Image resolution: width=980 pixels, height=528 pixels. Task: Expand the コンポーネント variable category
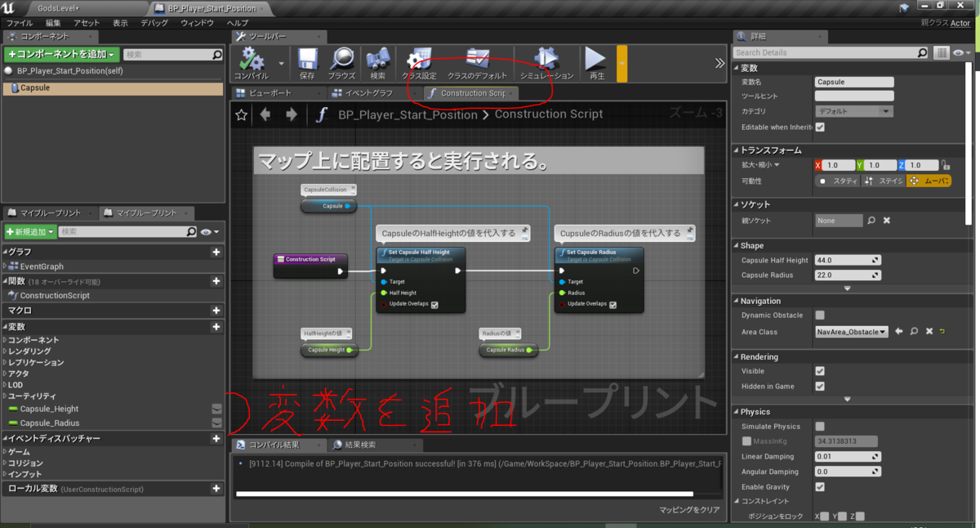tap(5, 340)
